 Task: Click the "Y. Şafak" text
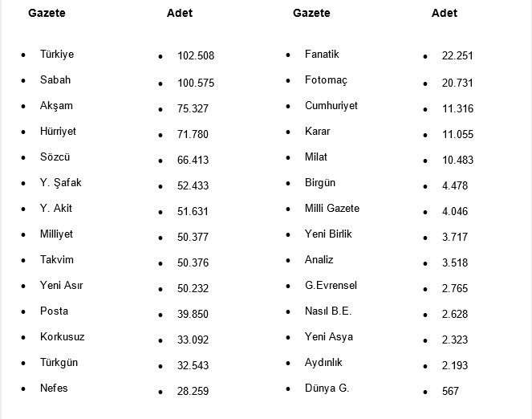tap(61, 183)
